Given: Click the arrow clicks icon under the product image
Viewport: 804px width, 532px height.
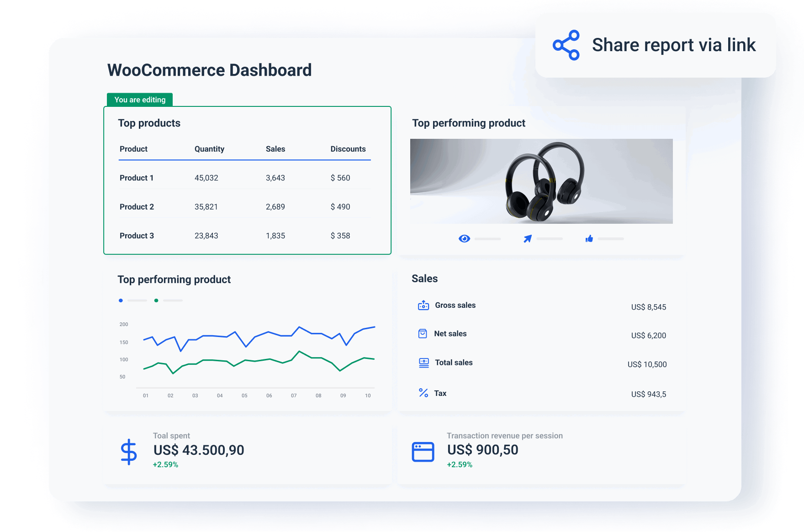Looking at the screenshot, I should (527, 238).
